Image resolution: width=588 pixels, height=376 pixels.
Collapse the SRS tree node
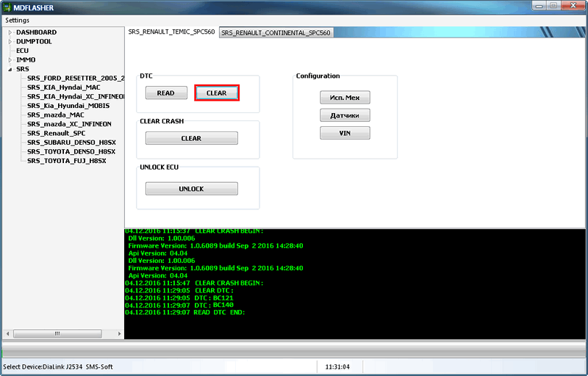click(10, 69)
